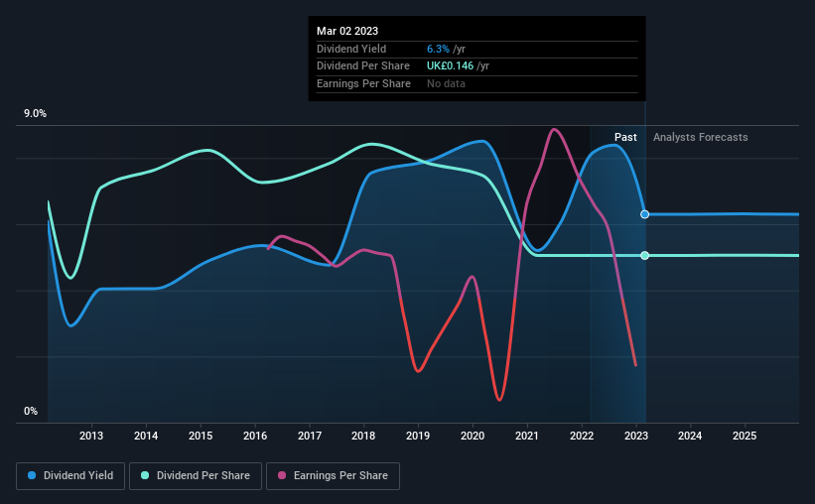This screenshot has width=815, height=504.
Task: Click the blue Dividend Yield data point marker
Action: coord(644,214)
